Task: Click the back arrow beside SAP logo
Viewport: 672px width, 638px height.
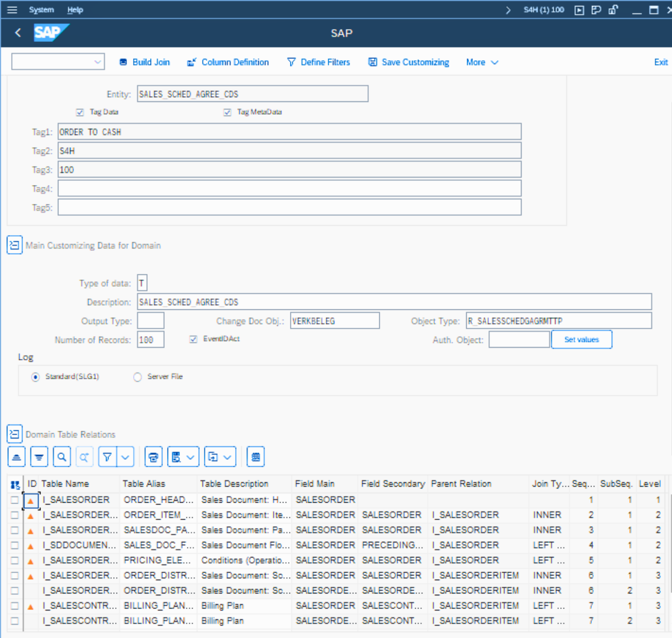Action: (18, 33)
